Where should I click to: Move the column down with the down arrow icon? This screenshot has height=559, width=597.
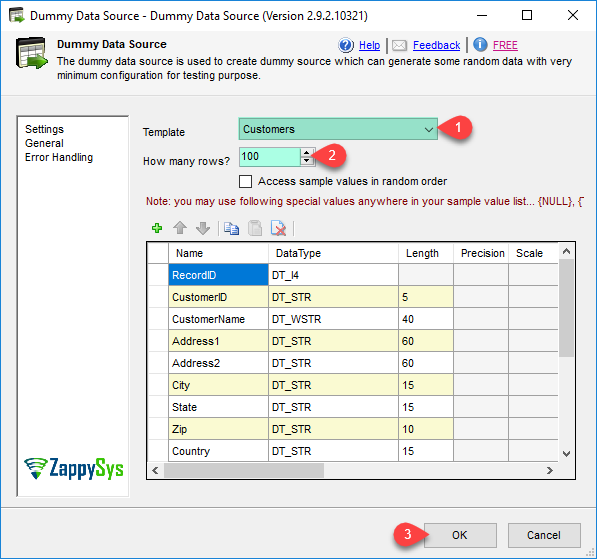pos(203,228)
